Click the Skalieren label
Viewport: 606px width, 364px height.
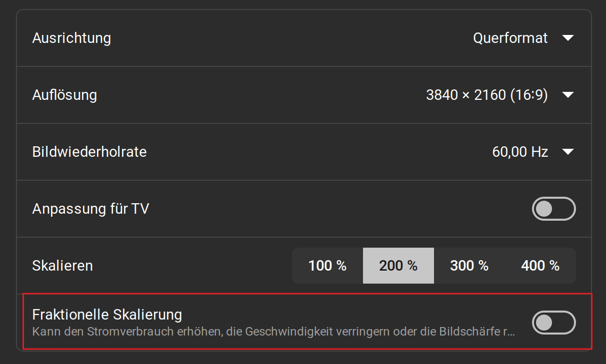(62, 266)
